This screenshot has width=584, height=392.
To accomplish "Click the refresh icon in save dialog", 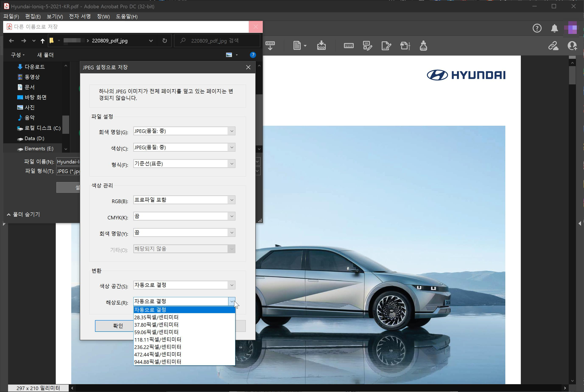I will 165,40.
